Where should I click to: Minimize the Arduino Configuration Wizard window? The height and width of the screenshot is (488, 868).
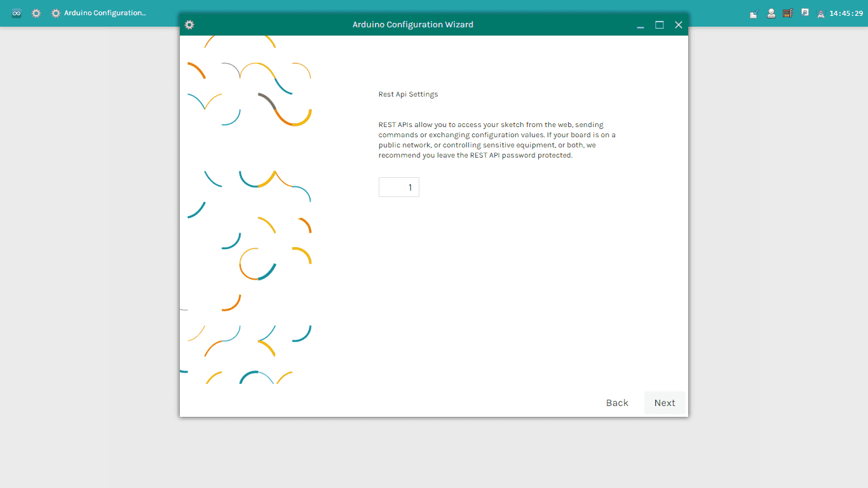point(641,25)
